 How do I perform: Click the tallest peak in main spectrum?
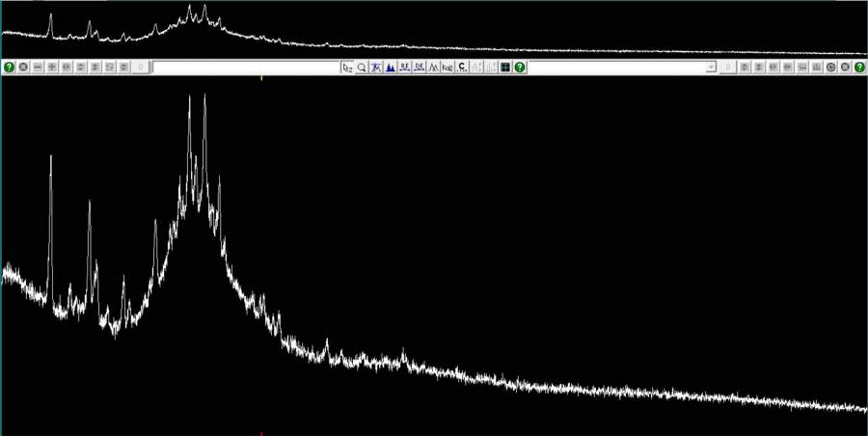[x=189, y=96]
